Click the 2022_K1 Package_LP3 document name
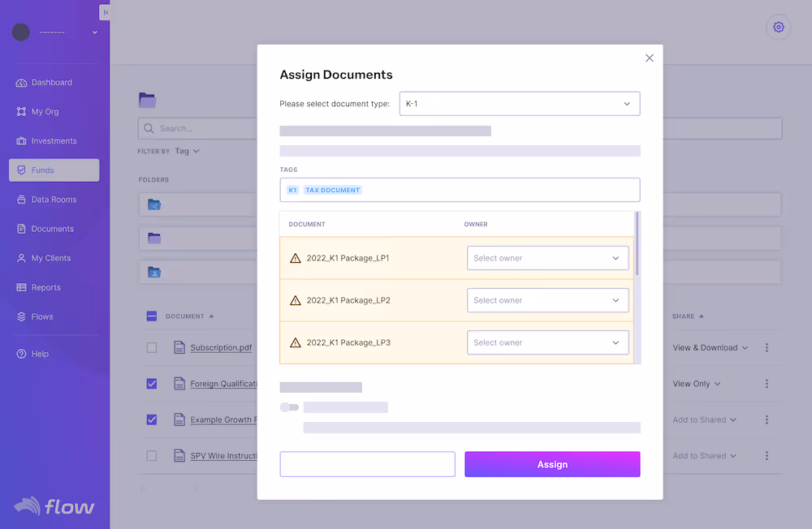Viewport: 812px width, 529px height. click(348, 342)
